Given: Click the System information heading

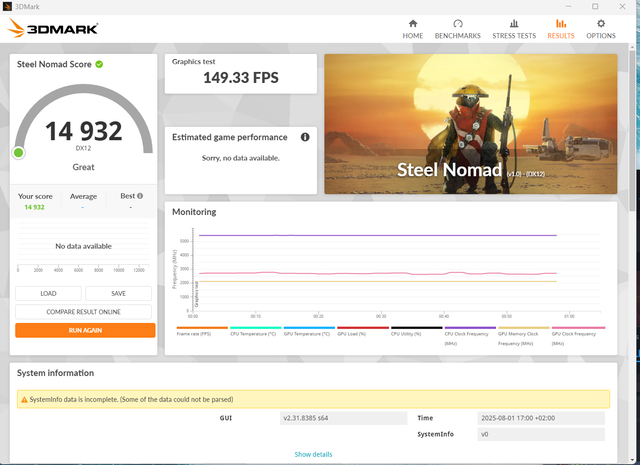Looking at the screenshot, I should 56,373.
